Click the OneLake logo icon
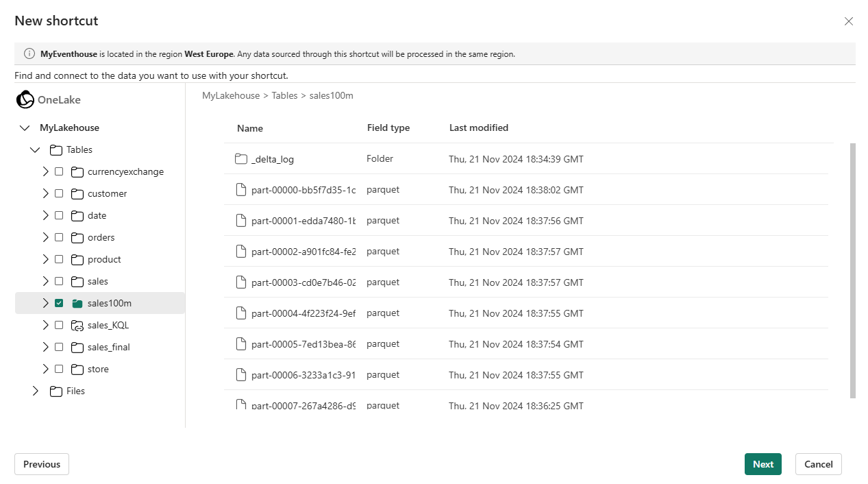868x484 pixels. [x=25, y=99]
